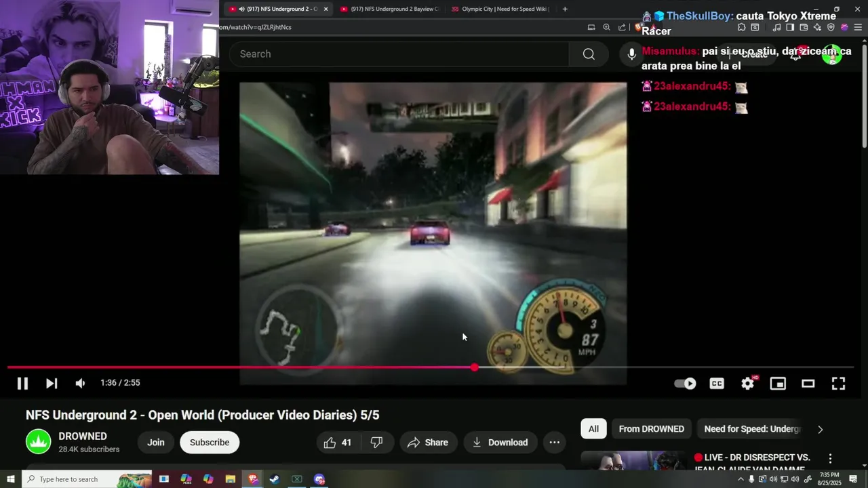Click the taskbar search box
The height and width of the screenshot is (488, 868).
point(87,479)
